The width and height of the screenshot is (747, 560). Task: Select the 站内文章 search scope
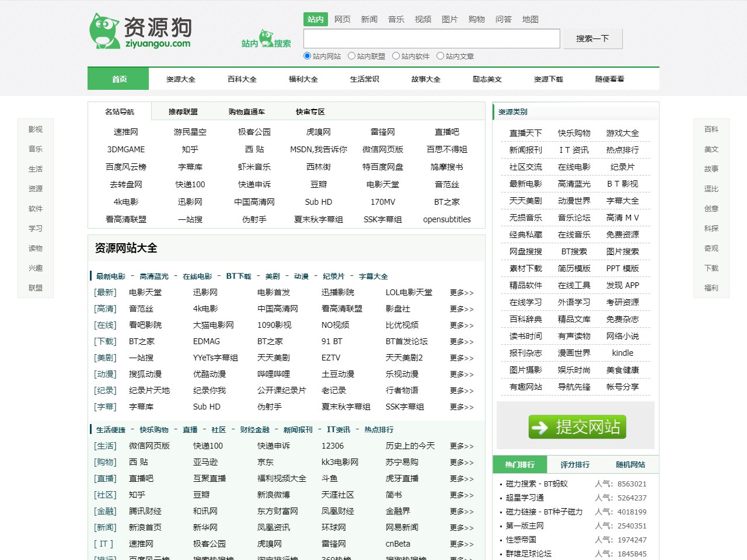click(x=440, y=56)
